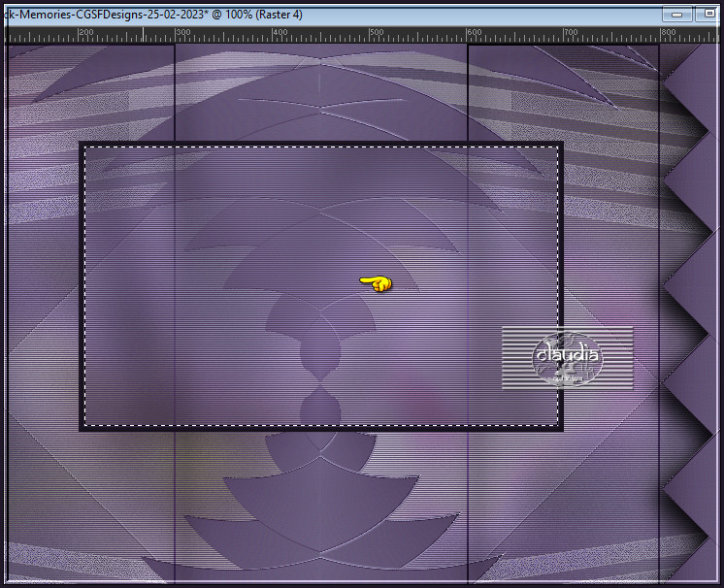The height and width of the screenshot is (588, 724).
Task: Click the top edge of the dashed selection marquee
Action: point(321,147)
